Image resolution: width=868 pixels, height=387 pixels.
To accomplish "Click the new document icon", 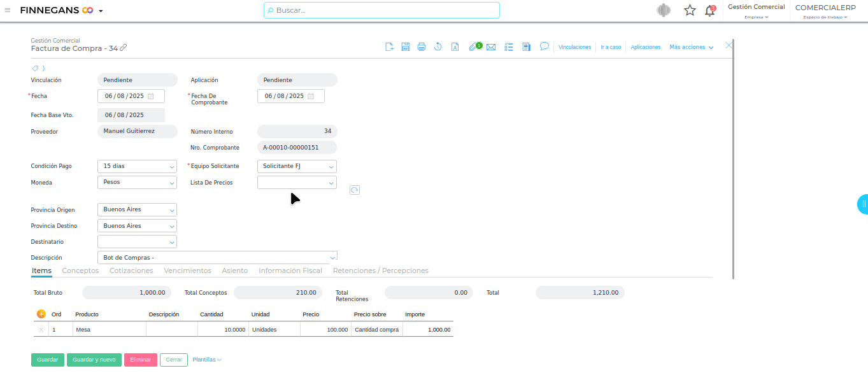I will [x=390, y=47].
